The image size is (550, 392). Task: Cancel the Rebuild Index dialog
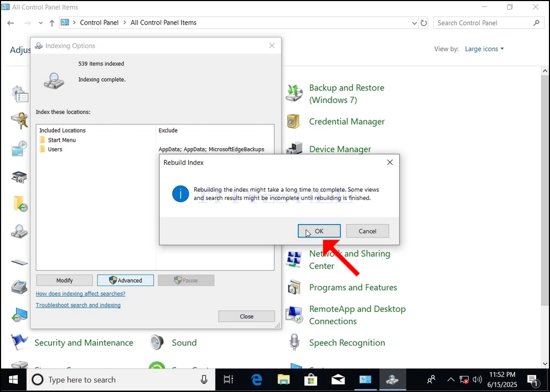click(x=367, y=231)
